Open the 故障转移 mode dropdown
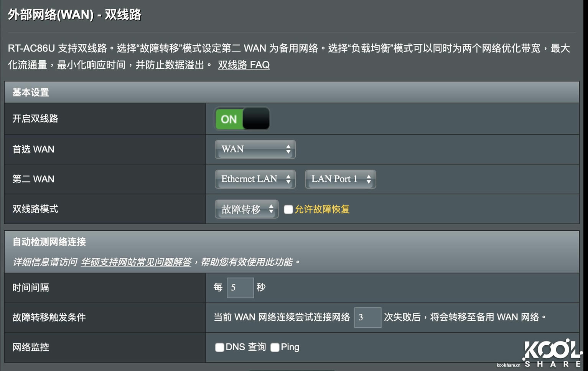This screenshot has height=371, width=588. [x=247, y=209]
